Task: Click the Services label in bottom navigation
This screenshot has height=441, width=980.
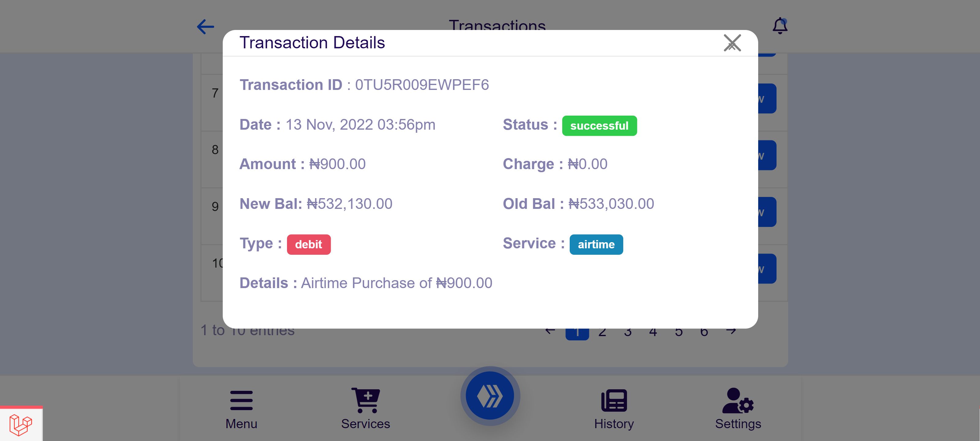Action: click(365, 424)
